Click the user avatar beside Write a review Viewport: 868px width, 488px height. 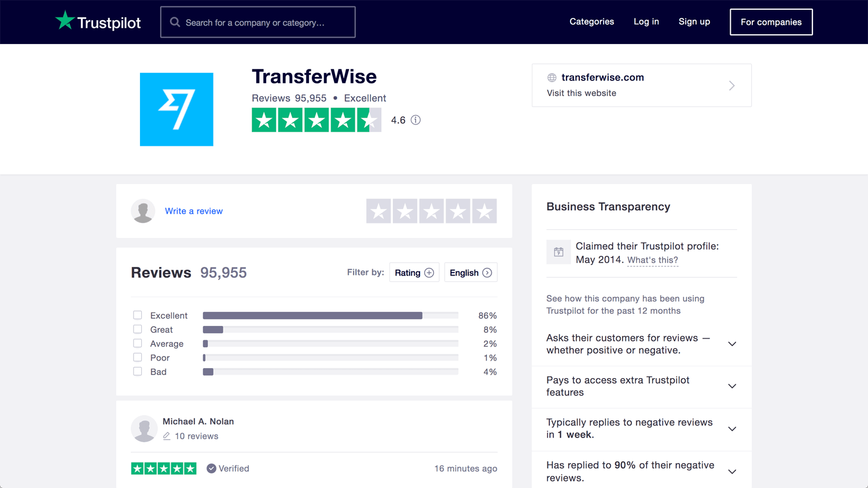(x=143, y=211)
